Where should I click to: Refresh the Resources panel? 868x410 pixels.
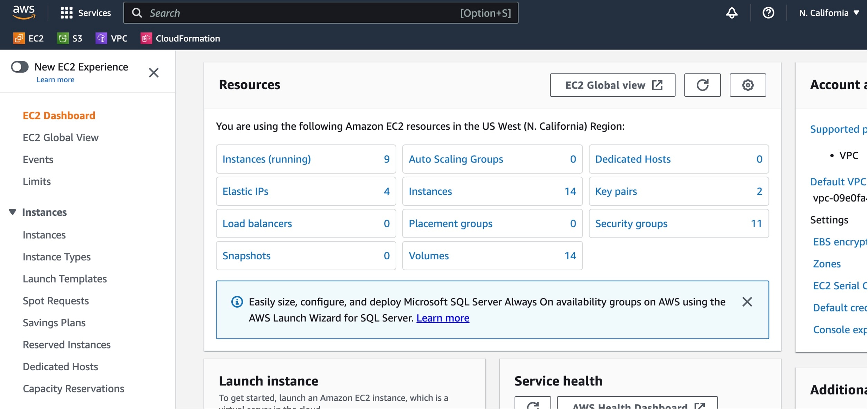click(703, 85)
